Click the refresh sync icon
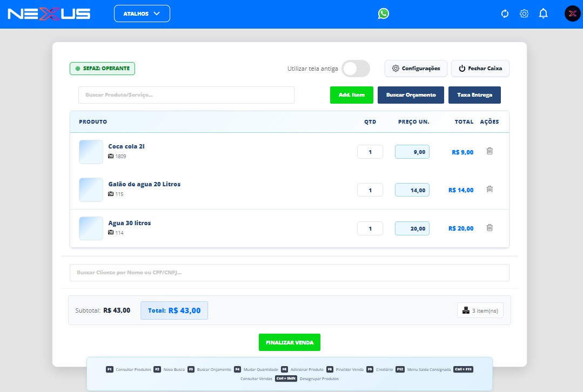 pyautogui.click(x=505, y=13)
